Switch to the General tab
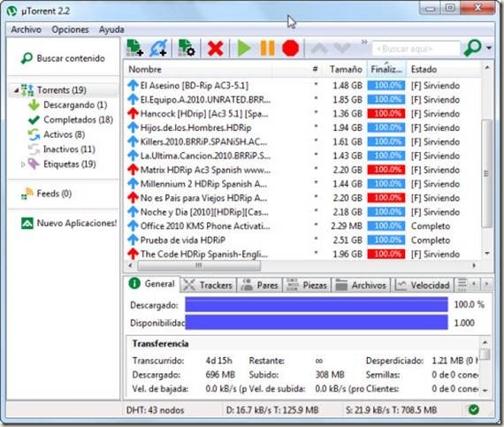The height and width of the screenshot is (427, 504). point(152,284)
